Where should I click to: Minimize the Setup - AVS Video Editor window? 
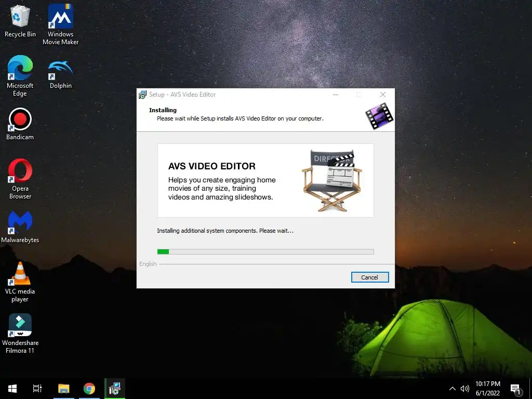tap(336, 95)
